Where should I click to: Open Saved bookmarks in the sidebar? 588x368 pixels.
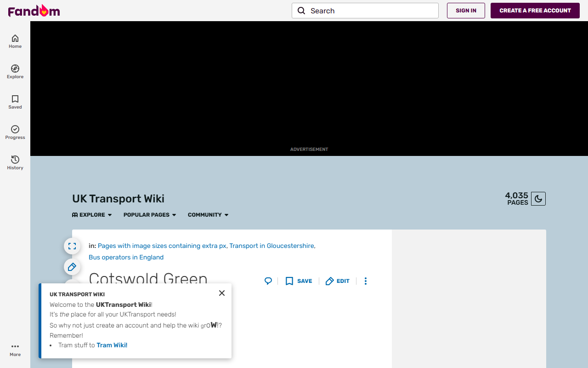click(15, 102)
